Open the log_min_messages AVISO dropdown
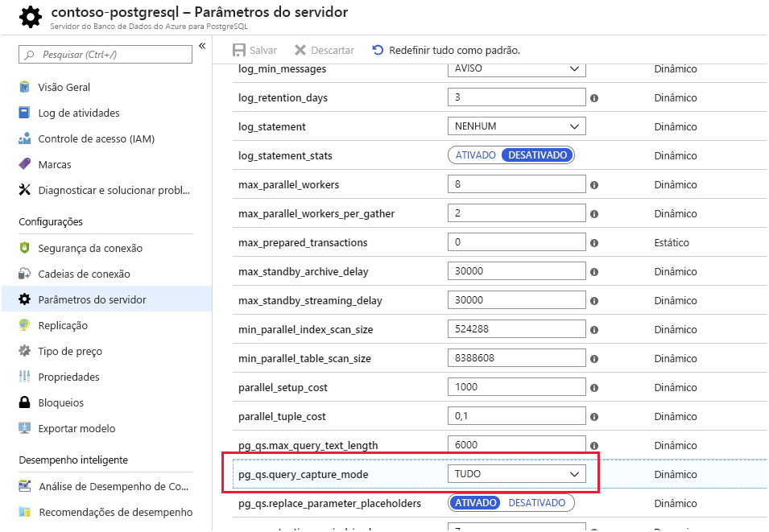 coord(516,69)
